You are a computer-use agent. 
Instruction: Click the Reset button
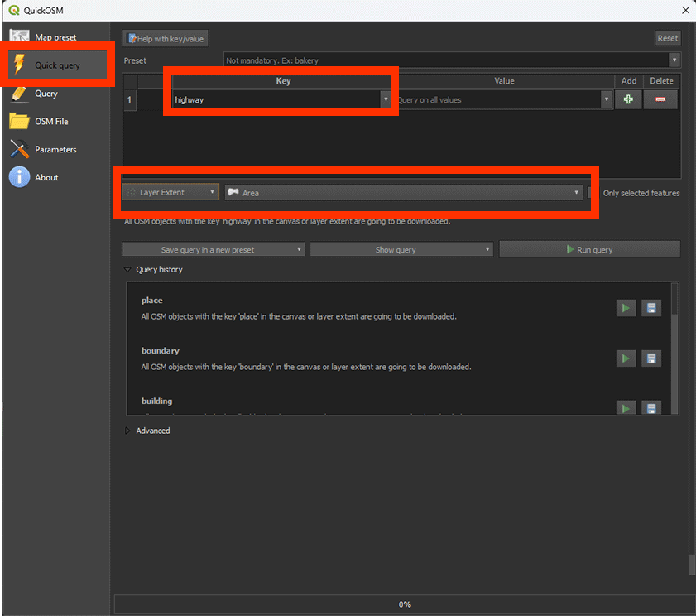(x=667, y=38)
